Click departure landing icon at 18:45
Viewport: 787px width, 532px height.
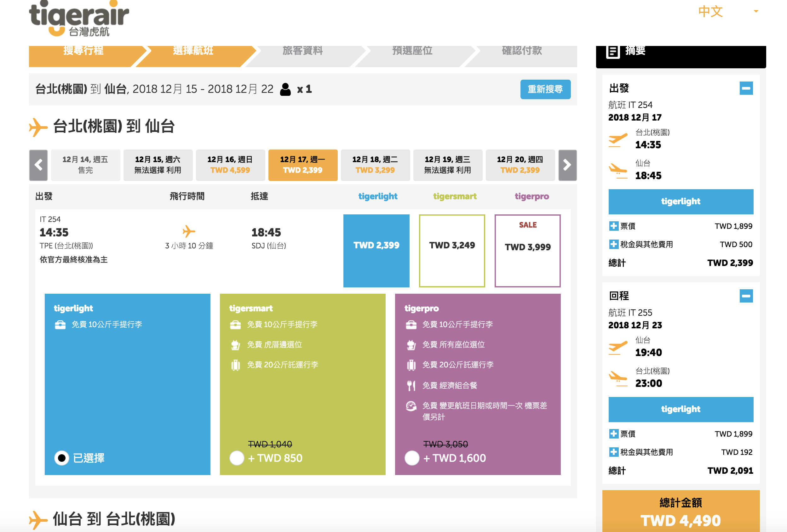tap(618, 171)
